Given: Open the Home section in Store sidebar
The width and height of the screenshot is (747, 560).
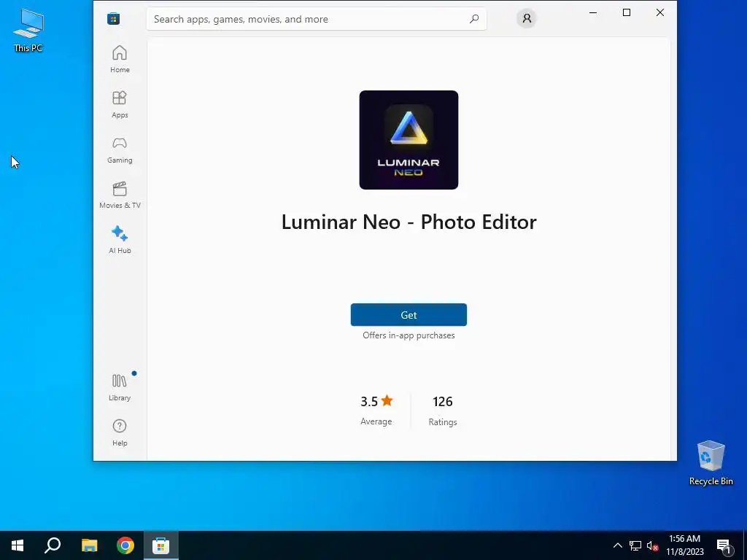Looking at the screenshot, I should click(x=120, y=59).
